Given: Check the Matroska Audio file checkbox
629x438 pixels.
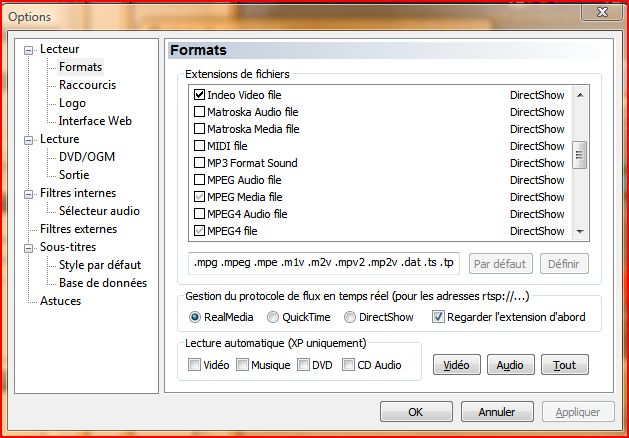Looking at the screenshot, I should (199, 112).
